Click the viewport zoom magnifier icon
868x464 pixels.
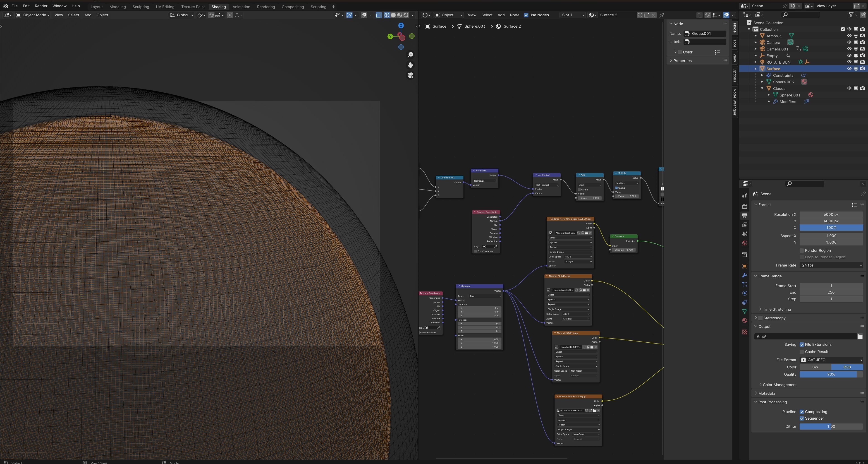(x=410, y=55)
